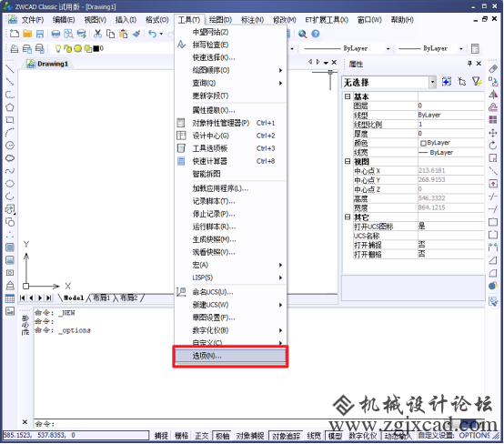Click the Open folder icon
Viewport: 504px width, 444px height.
[x=27, y=34]
